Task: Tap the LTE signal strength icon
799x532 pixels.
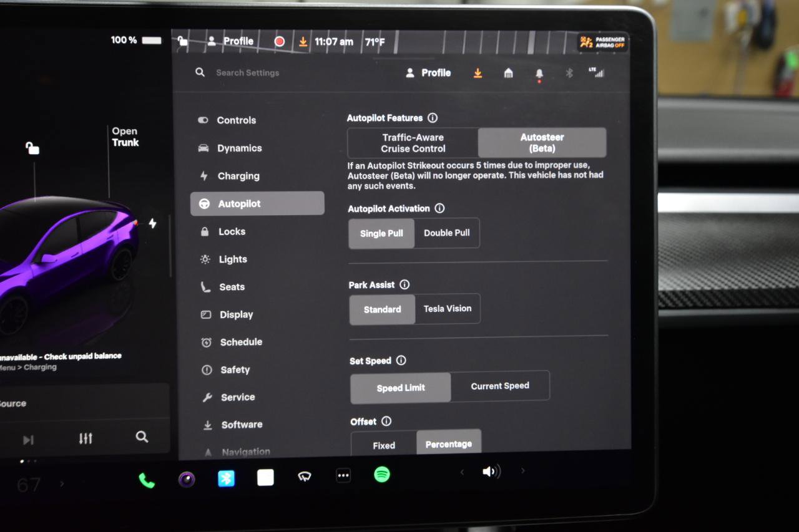Action: (x=596, y=72)
